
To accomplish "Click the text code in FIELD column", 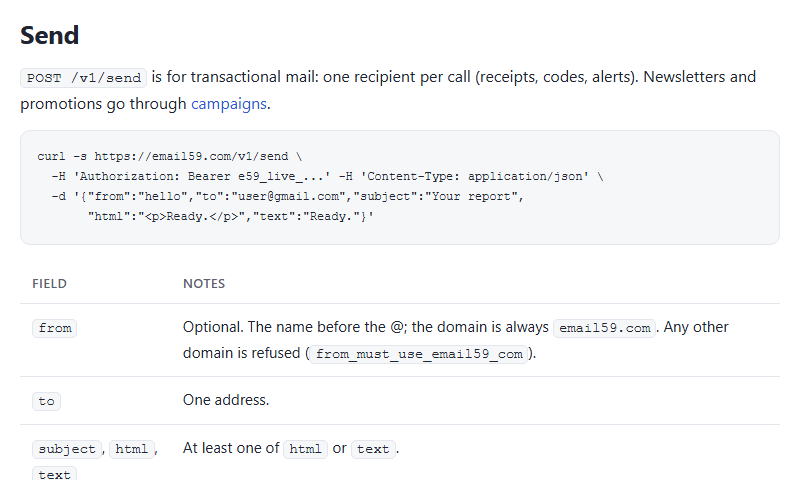I will (55, 474).
